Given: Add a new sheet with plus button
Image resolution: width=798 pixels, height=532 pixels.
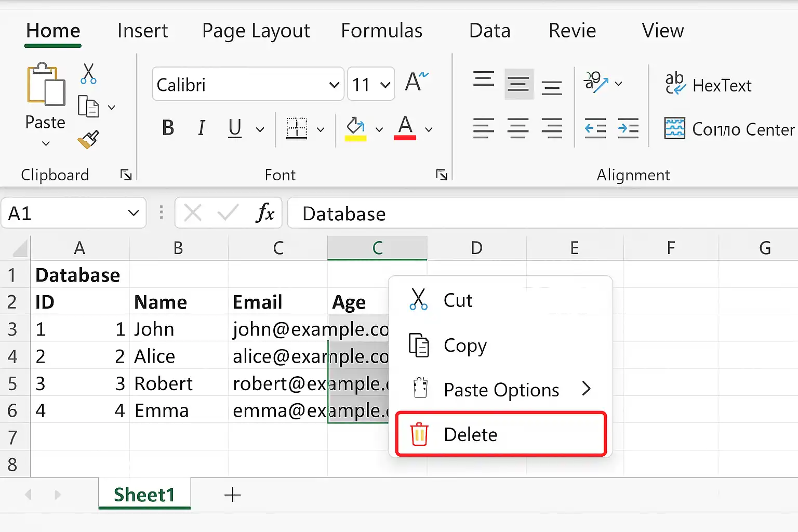Looking at the screenshot, I should tap(232, 495).
